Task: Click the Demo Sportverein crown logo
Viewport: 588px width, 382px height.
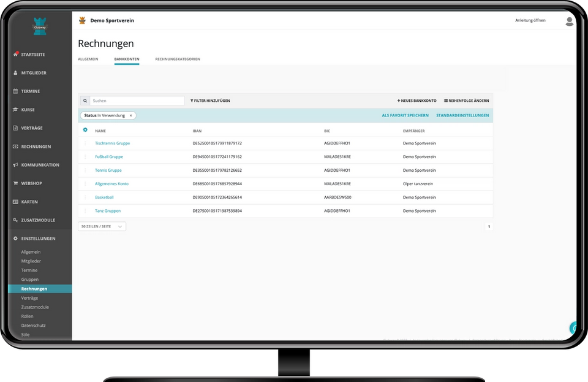Action: pos(83,20)
